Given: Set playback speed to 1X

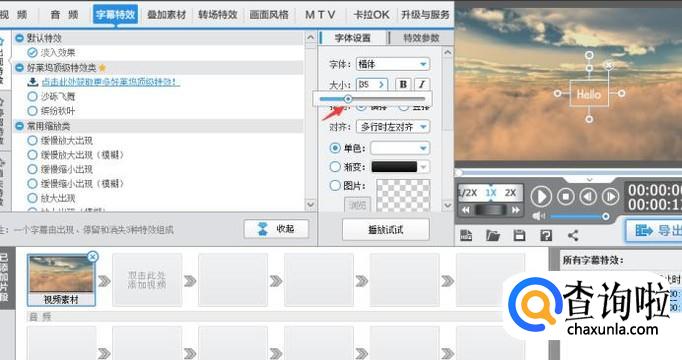Looking at the screenshot, I should coord(491,193).
